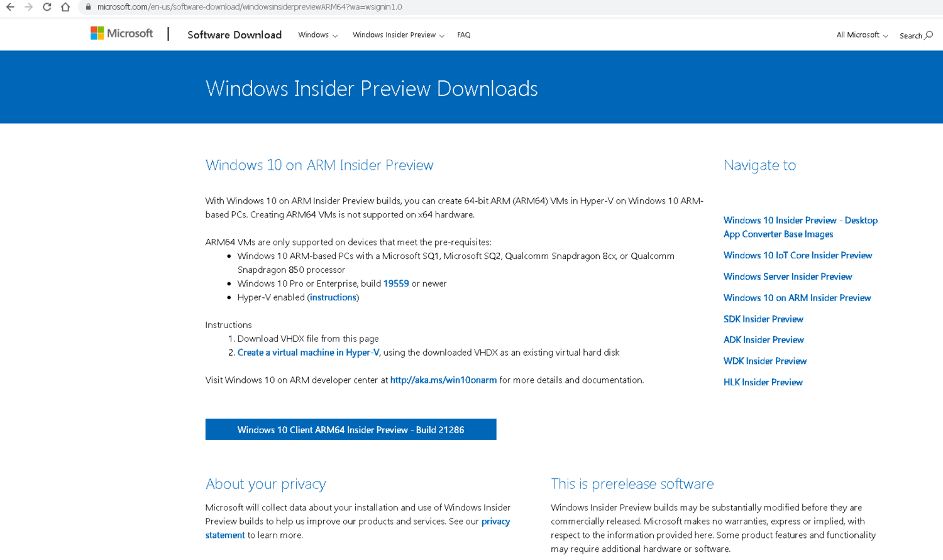943x560 pixels.
Task: Open the browser home page icon
Action: pos(65,7)
